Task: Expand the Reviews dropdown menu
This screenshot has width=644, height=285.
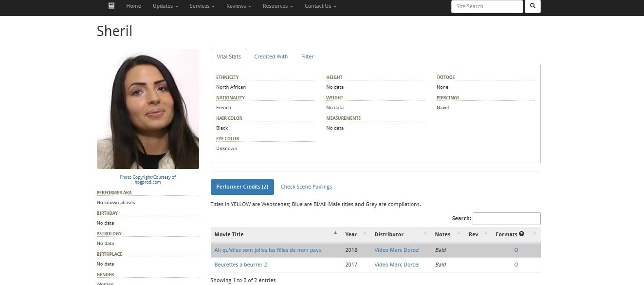Action: 239,6
